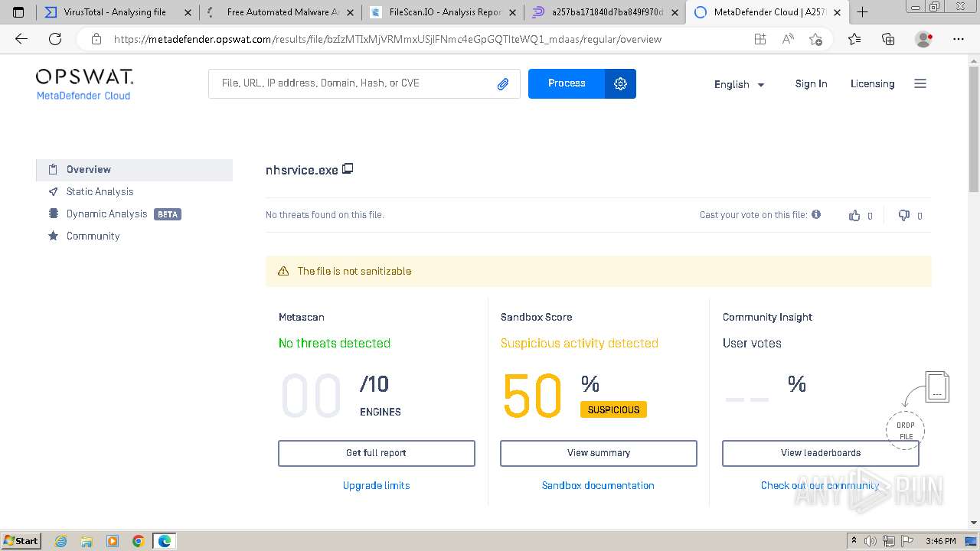Open the Community section

coord(93,236)
